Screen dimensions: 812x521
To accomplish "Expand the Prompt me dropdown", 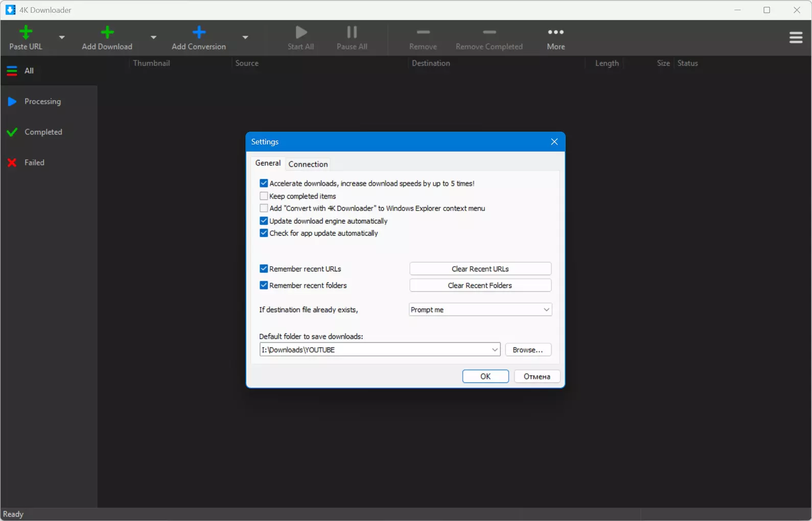I will [480, 310].
